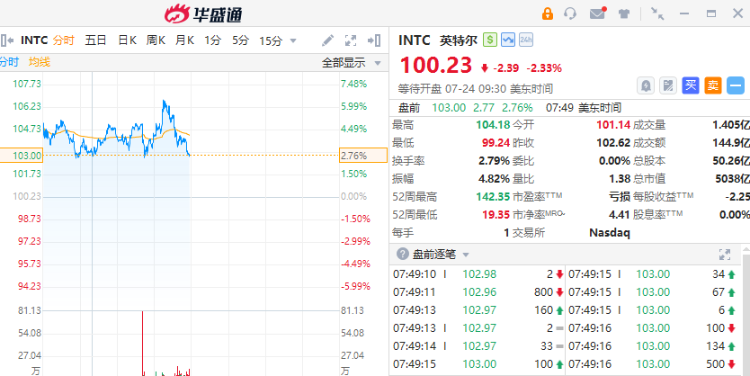
Task: Click the 52周最低 value 19.35
Action: tap(496, 215)
